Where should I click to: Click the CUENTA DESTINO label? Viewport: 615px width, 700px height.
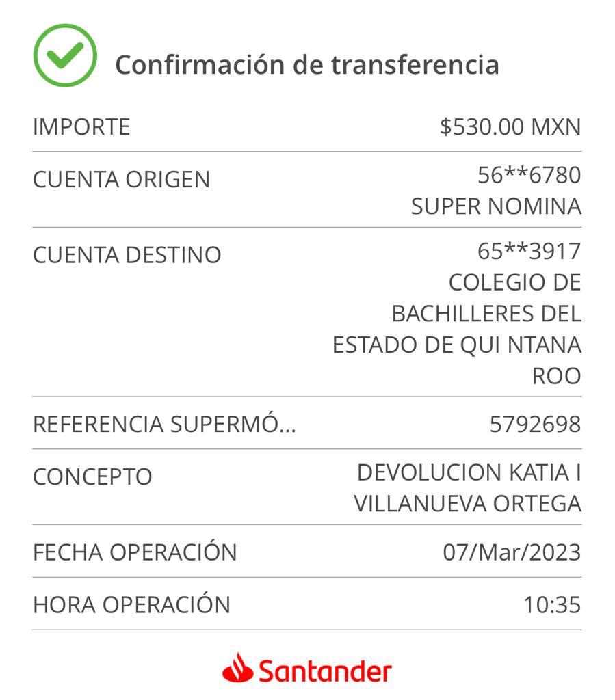click(127, 255)
